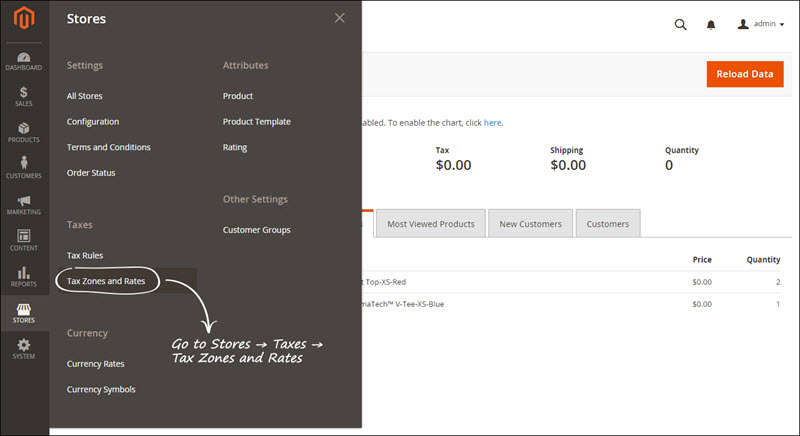The image size is (800, 436).
Task: Click the Magento logo icon
Action: 24,19
